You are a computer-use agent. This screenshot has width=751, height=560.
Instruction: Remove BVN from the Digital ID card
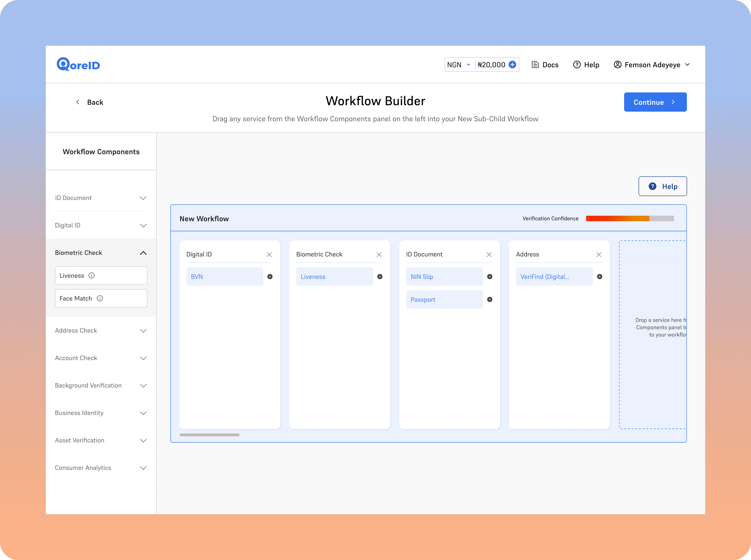[x=270, y=277]
